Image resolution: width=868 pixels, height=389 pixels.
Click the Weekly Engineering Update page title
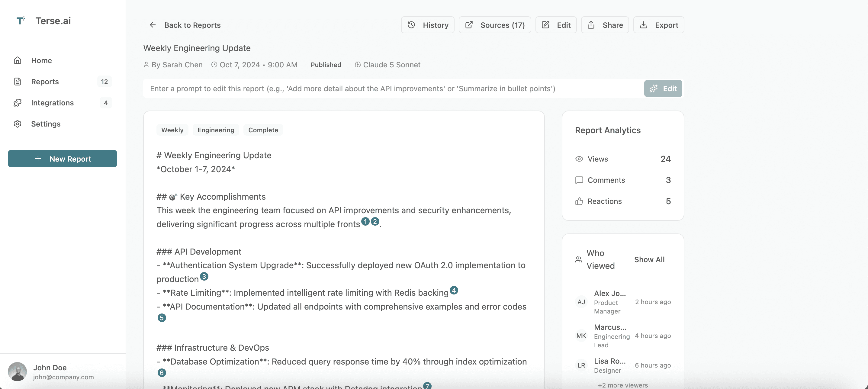tap(197, 48)
